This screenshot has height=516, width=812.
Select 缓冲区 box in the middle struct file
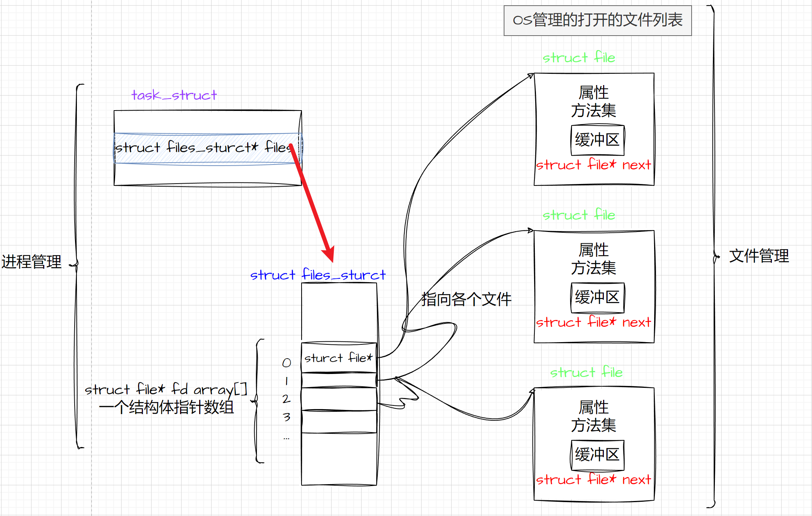[x=597, y=298]
